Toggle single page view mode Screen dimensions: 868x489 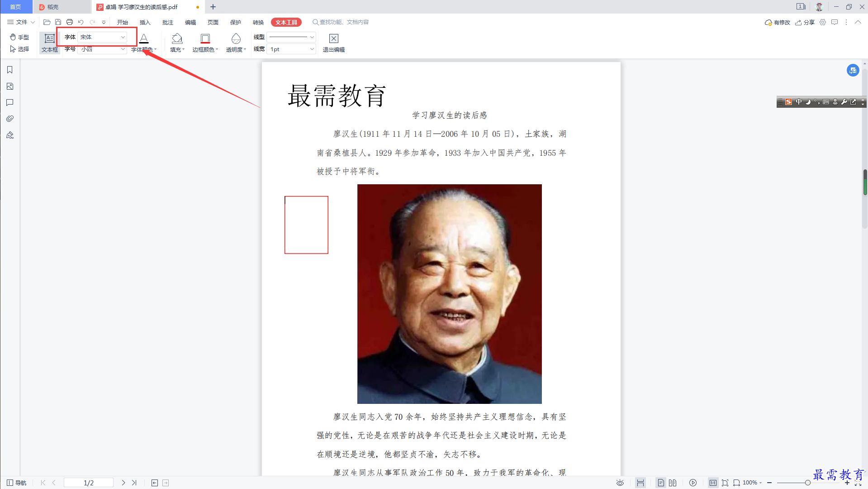coord(661,483)
